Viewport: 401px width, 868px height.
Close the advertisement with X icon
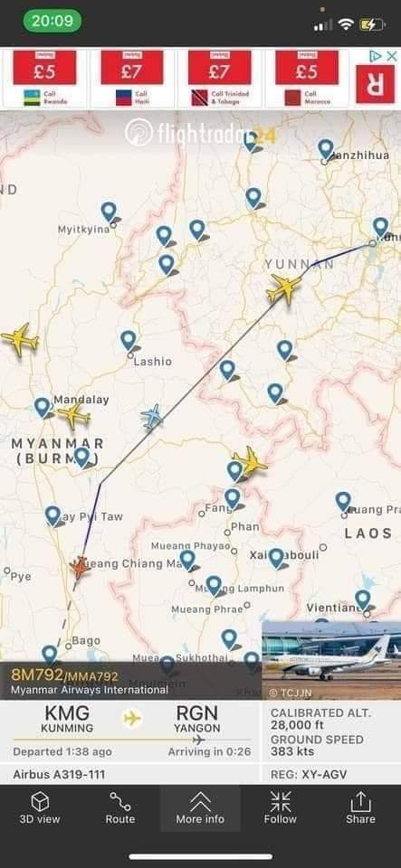tap(392, 56)
